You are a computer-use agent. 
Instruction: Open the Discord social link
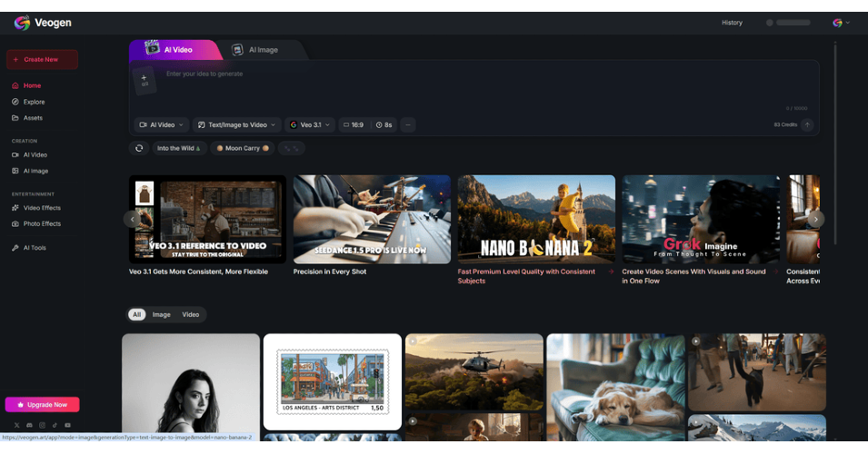(x=29, y=425)
